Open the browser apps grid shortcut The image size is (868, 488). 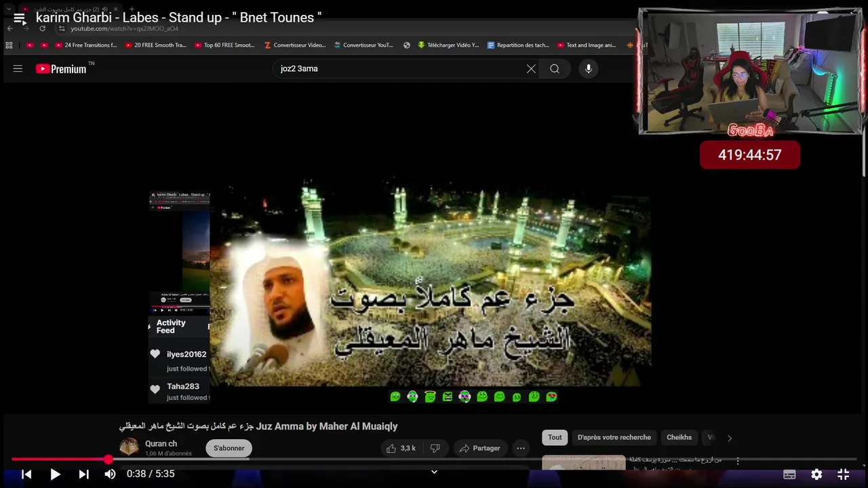(9, 45)
